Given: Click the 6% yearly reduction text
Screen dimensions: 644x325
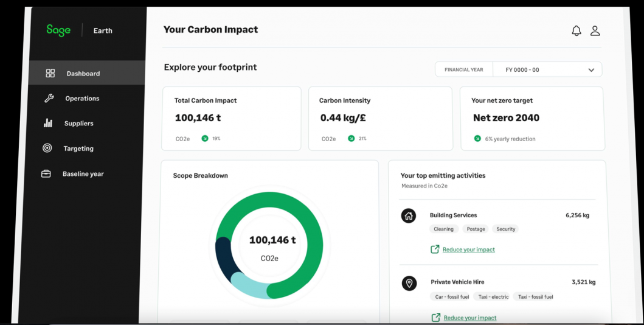Looking at the screenshot, I should click(510, 139).
